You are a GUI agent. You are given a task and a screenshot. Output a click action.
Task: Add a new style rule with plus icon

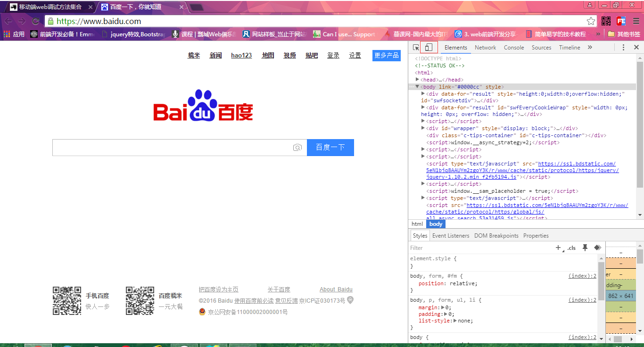558,248
